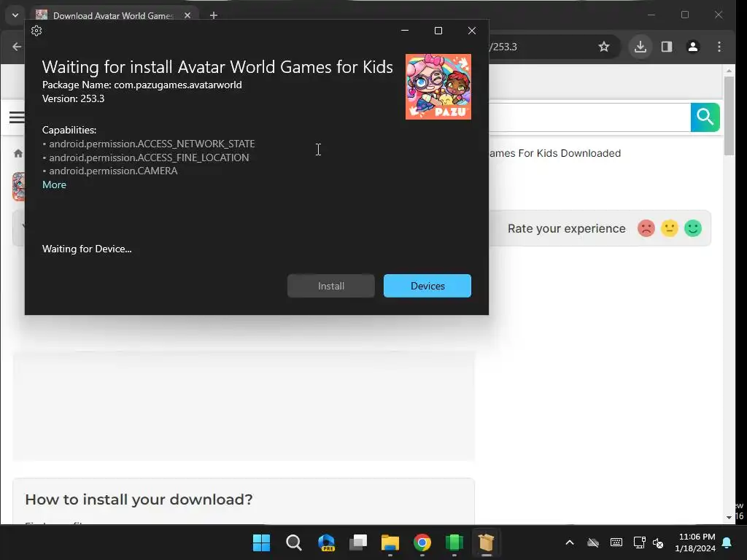
Task: Open the muted volume tray icon
Action: coord(659,542)
